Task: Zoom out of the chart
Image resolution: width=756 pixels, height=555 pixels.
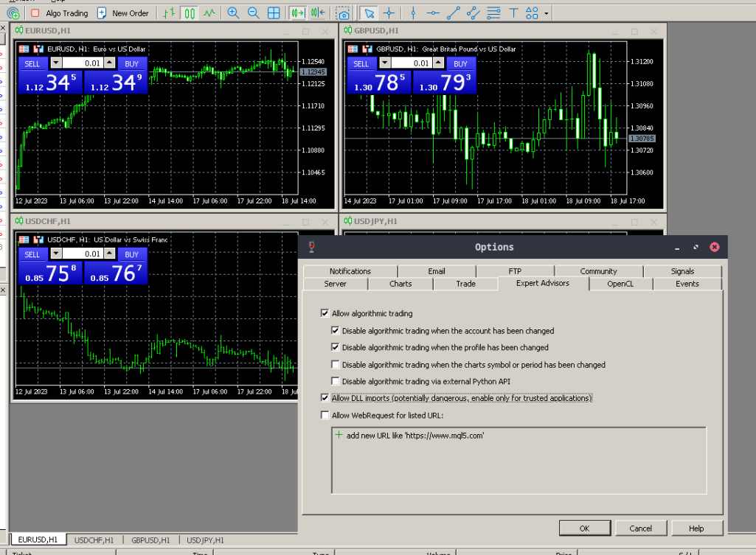Action: pos(254,13)
